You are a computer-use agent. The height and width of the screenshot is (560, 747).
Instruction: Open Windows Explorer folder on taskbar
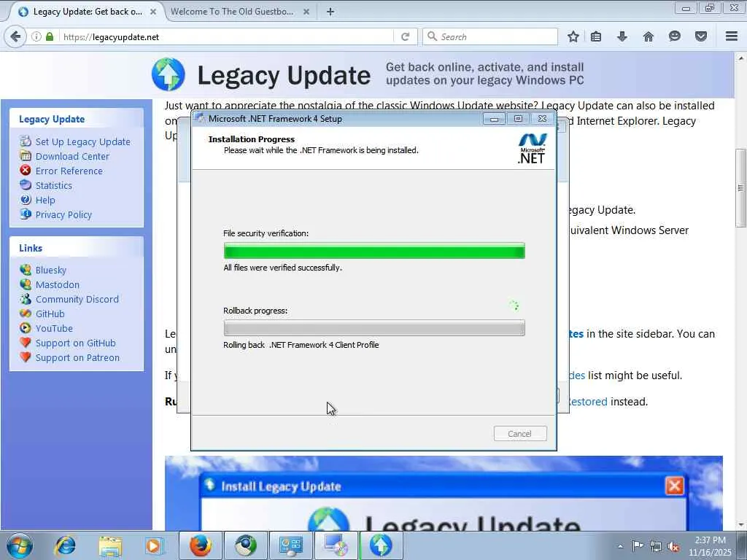coord(111,545)
